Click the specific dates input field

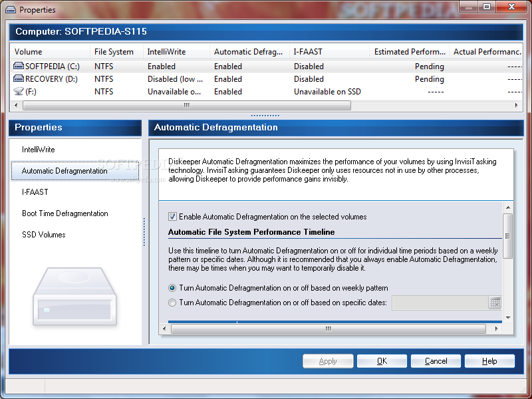pos(440,303)
